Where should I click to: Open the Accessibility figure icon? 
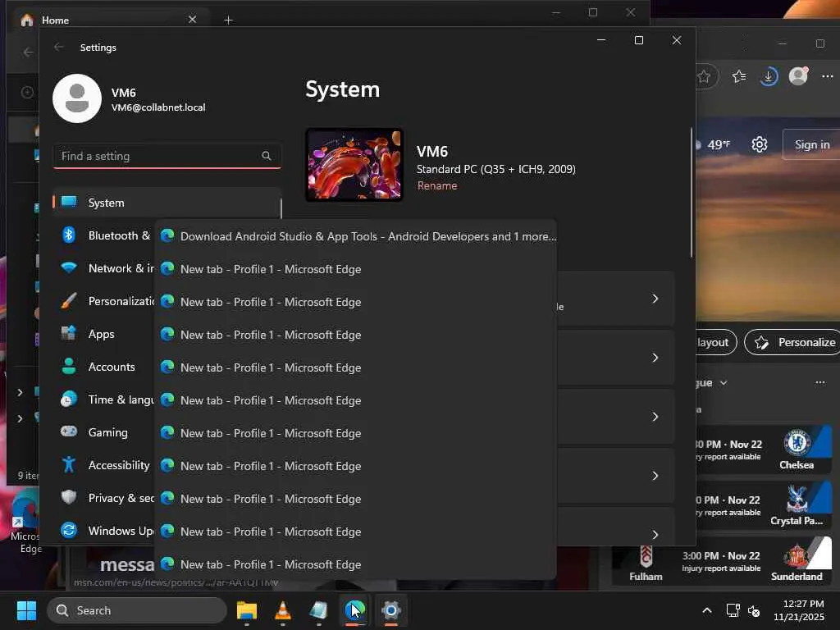pyautogui.click(x=69, y=464)
